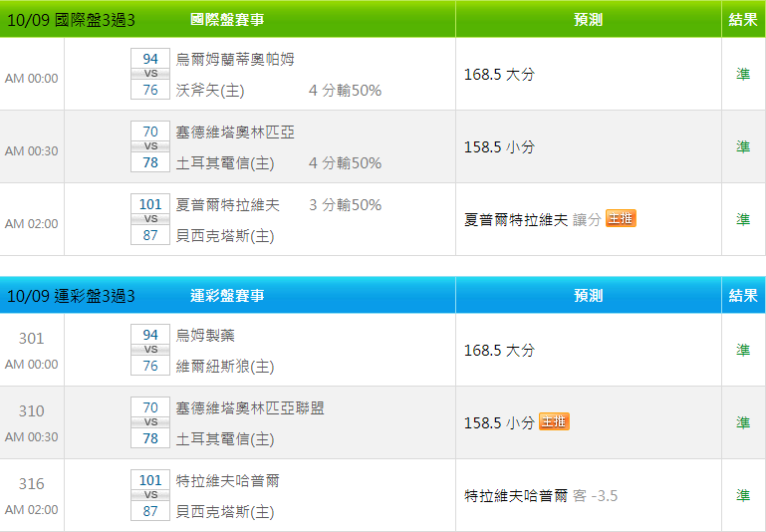The image size is (766, 532).
Task: Select the 10/09 運彩盤3過3 header title
Action: [71, 296]
